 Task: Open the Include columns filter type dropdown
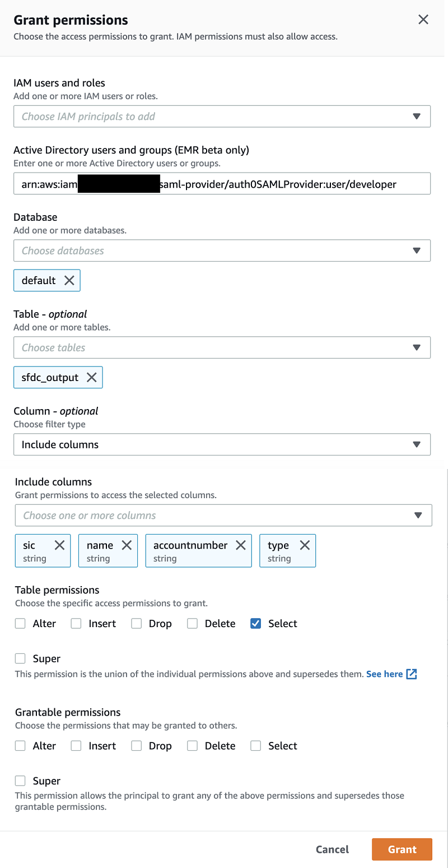[x=222, y=444]
